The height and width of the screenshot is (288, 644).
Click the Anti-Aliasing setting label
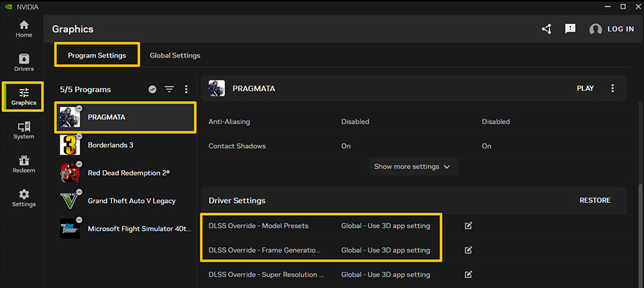pos(229,122)
